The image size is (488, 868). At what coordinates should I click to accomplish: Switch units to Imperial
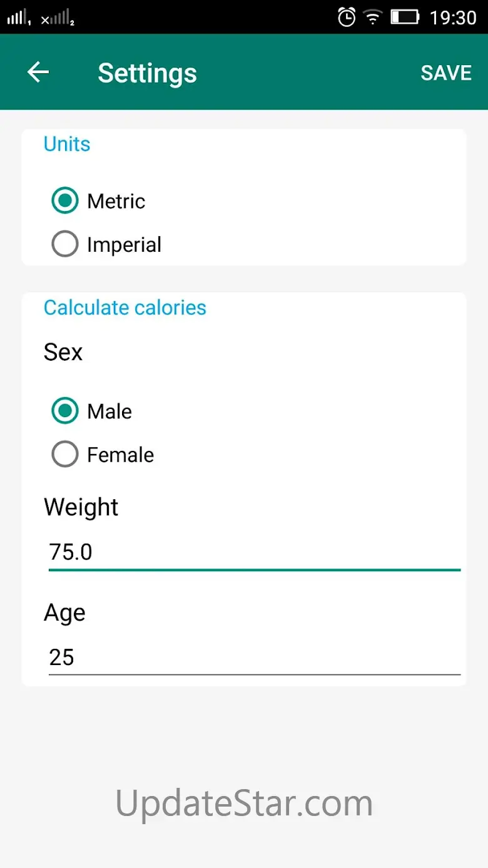point(65,244)
